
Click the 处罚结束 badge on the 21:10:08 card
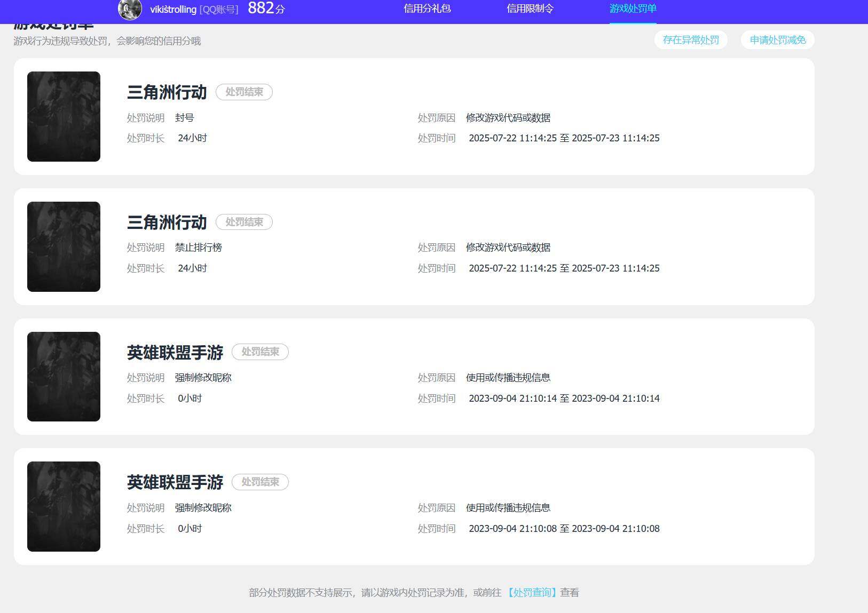260,482
